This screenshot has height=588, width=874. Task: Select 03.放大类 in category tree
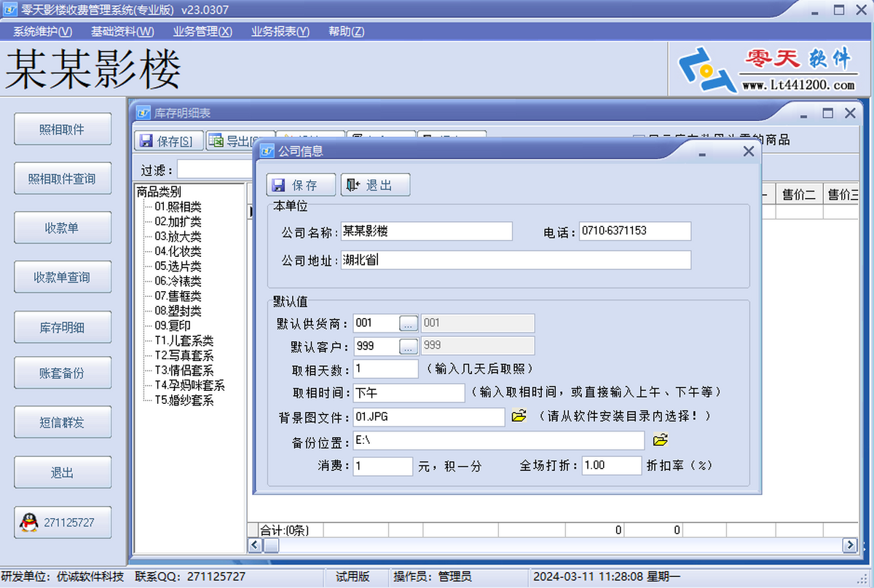[178, 237]
